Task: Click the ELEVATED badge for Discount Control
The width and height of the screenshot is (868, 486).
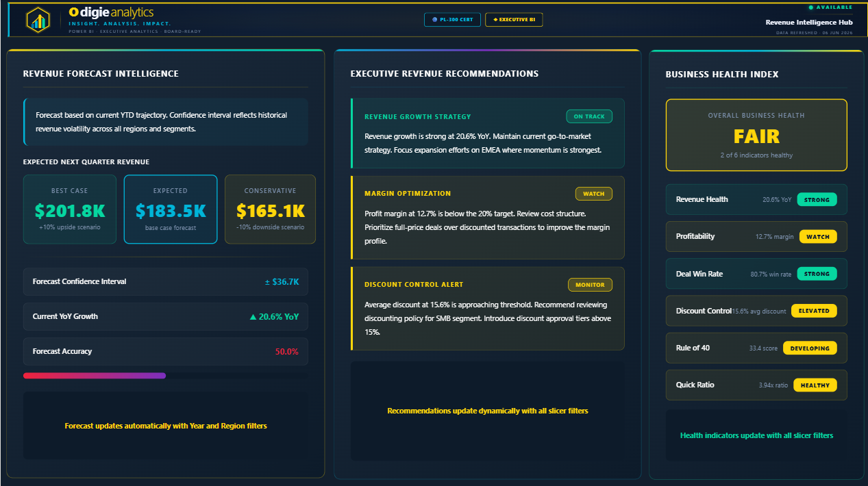Action: pyautogui.click(x=814, y=311)
